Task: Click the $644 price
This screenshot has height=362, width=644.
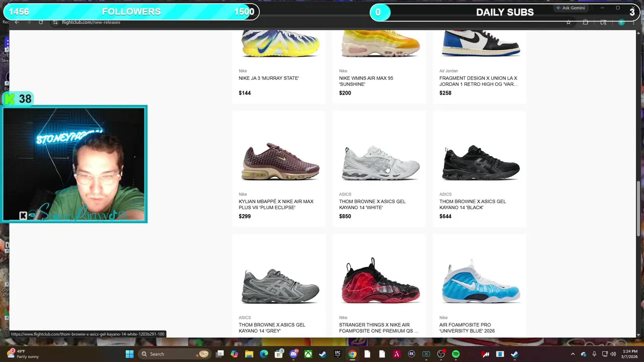Action: pyautogui.click(x=445, y=216)
